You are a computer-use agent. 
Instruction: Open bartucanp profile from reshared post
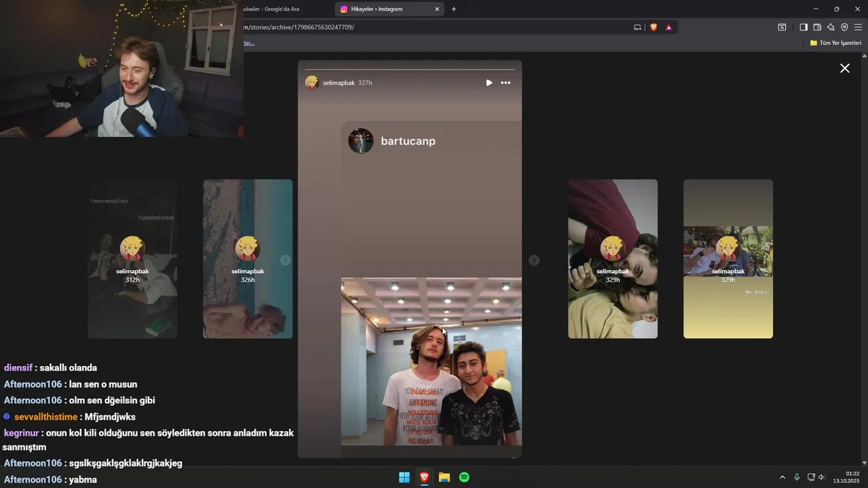pyautogui.click(x=408, y=141)
